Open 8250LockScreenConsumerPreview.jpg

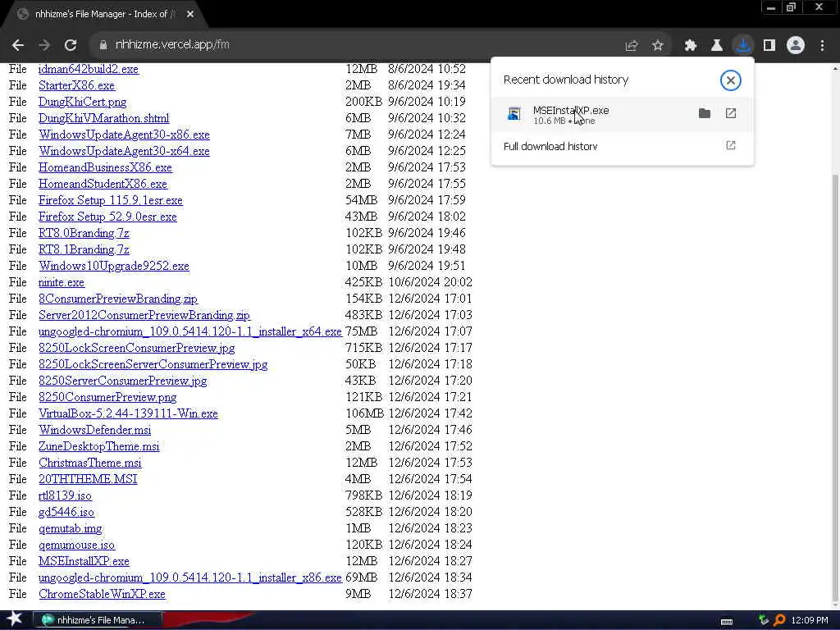[x=137, y=348]
